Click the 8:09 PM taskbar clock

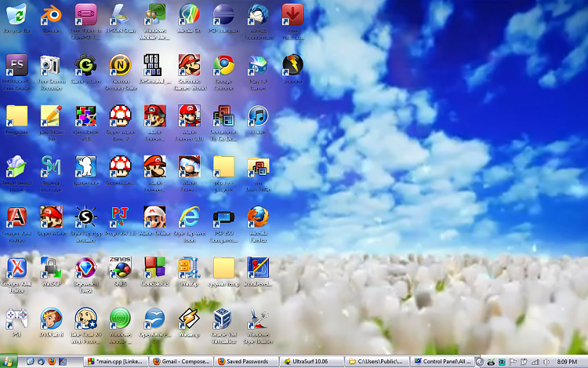click(x=567, y=362)
